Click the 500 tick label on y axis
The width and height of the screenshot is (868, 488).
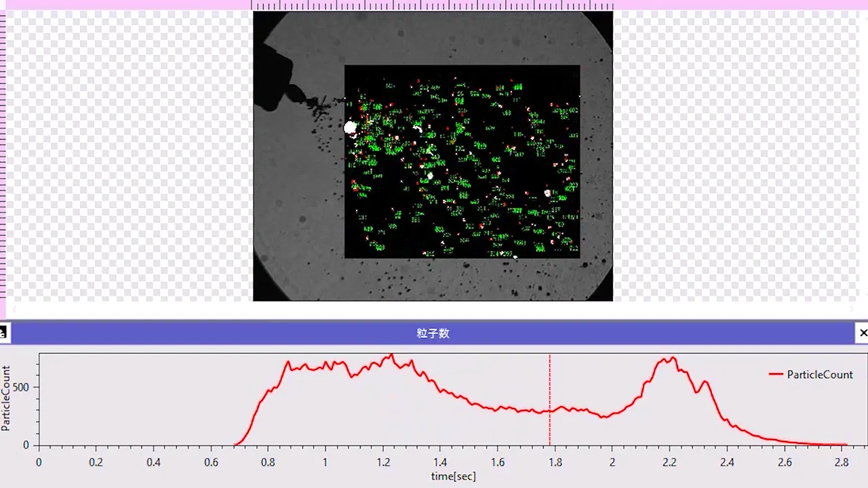coord(22,388)
